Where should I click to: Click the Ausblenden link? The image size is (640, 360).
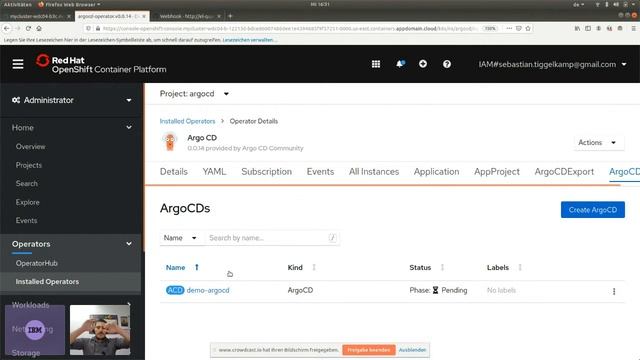coord(412,350)
